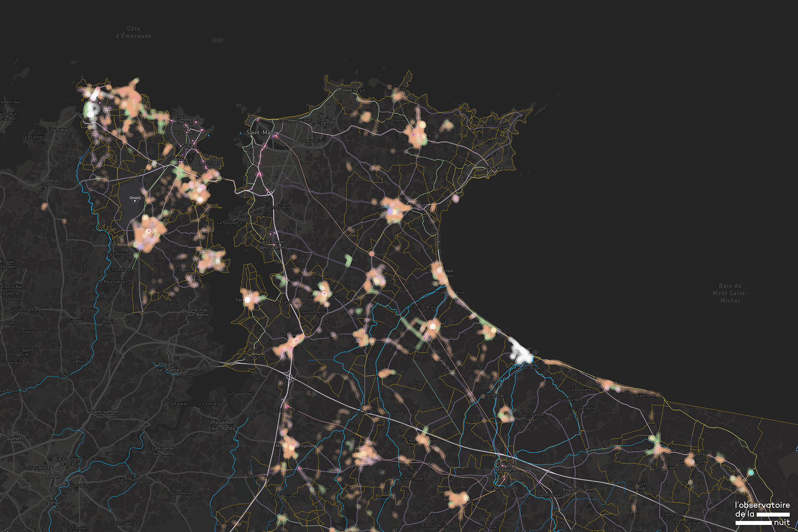This screenshot has height=532, width=798.
Task: Click the Le Pont Léchard label
Action: (x=567, y=400)
